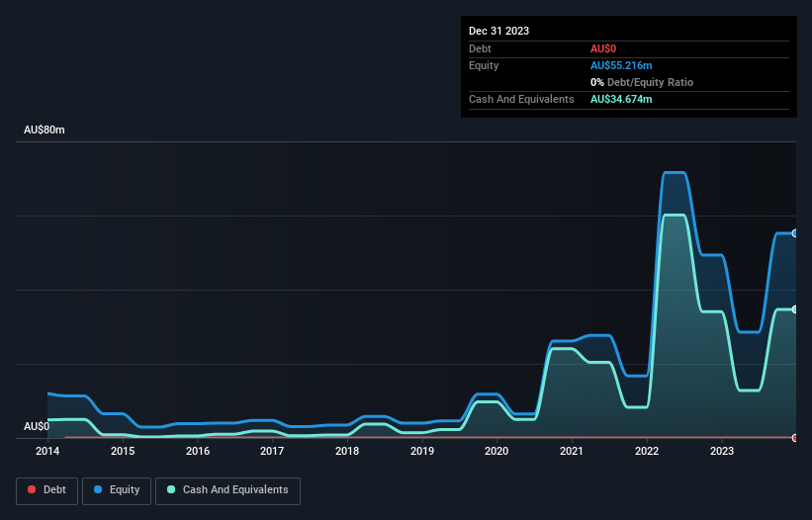Select the Equity endpoint marker on chart
This screenshot has height=520, width=812.
tap(795, 233)
